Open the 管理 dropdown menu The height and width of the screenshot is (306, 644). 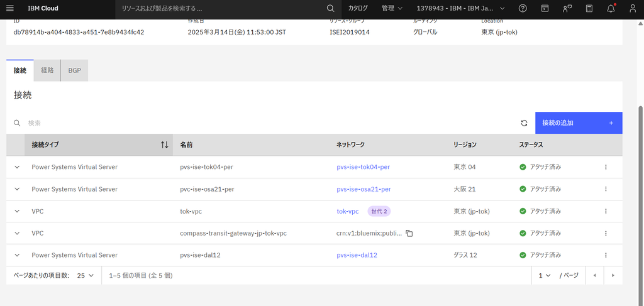coord(392,8)
